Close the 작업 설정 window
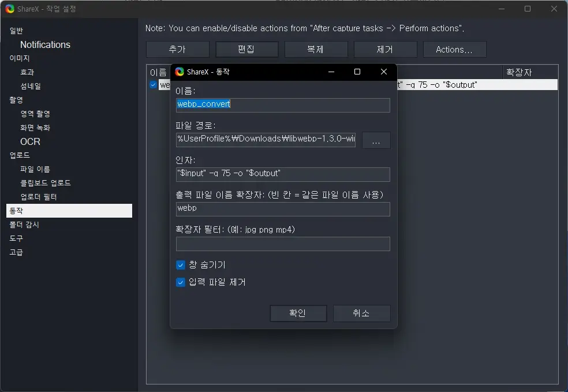Screen dimensions: 568x392 click(x=554, y=9)
